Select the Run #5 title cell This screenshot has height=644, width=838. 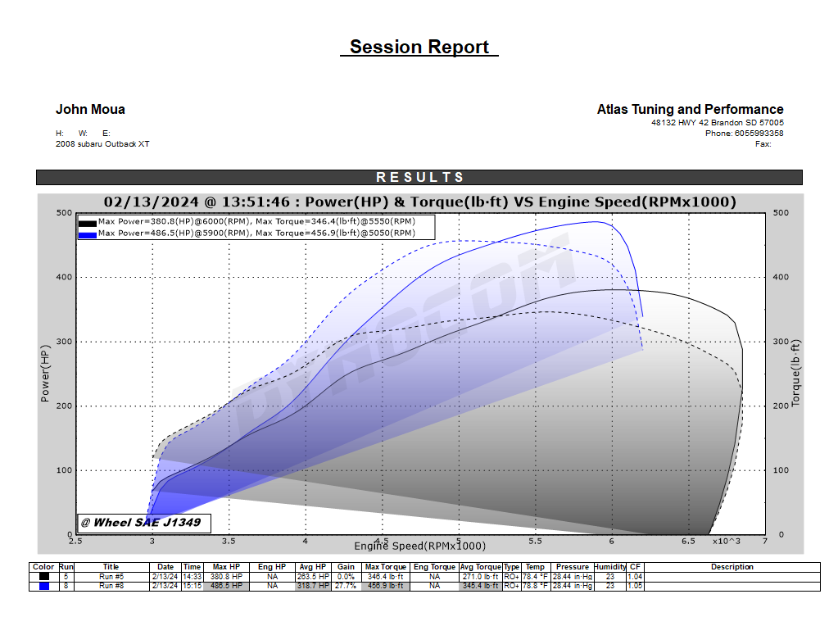pos(111,576)
